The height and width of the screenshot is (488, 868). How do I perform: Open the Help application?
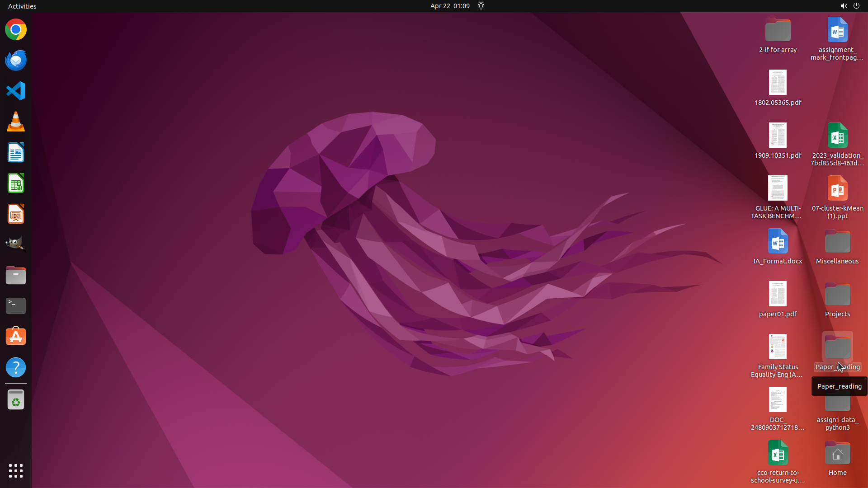[16, 367]
